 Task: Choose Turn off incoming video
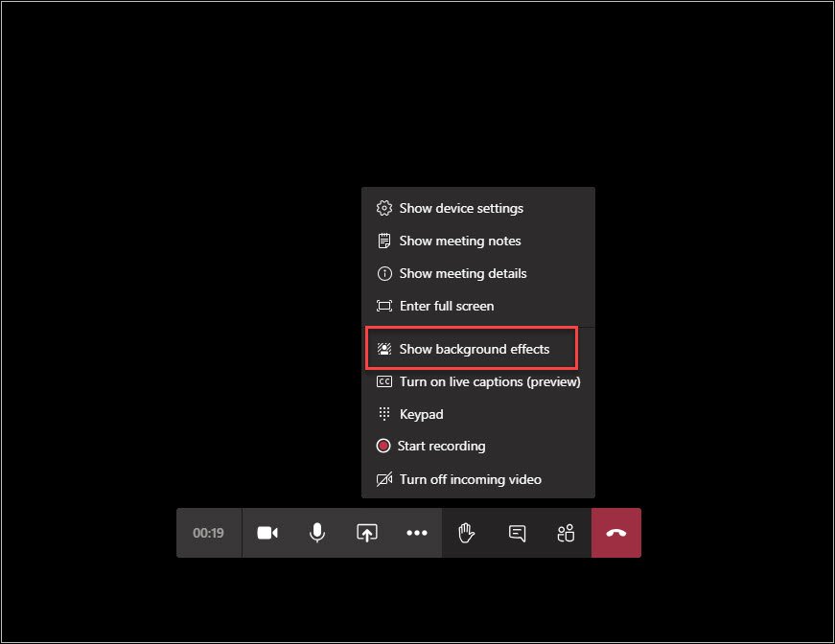[x=477, y=479]
